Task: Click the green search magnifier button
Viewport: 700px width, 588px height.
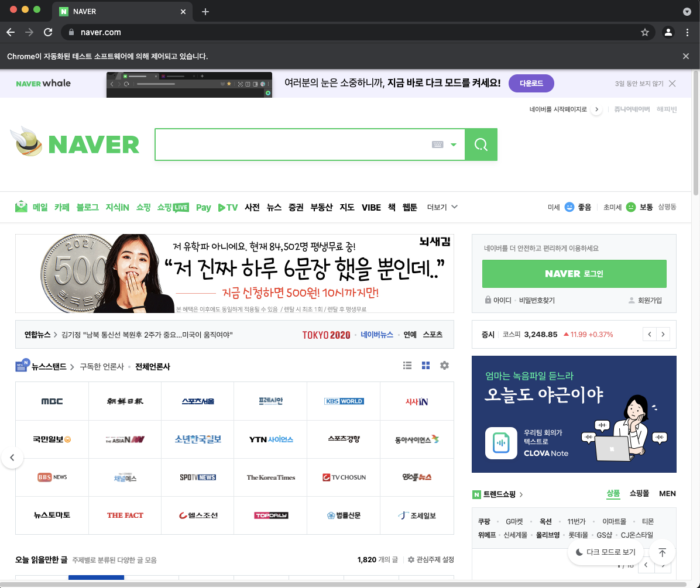Action: coord(481,145)
